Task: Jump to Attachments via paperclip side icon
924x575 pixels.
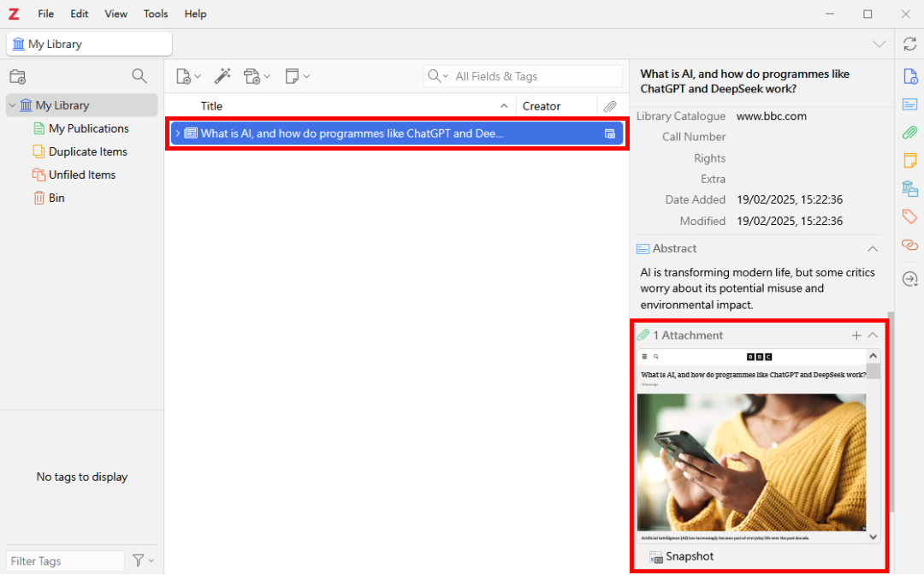Action: point(910,133)
